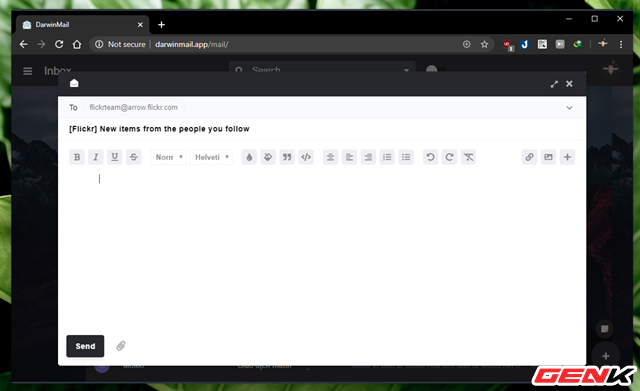Screen dimensions: 640x391
Task: Open the Chrome profile avatar
Action: (x=603, y=44)
